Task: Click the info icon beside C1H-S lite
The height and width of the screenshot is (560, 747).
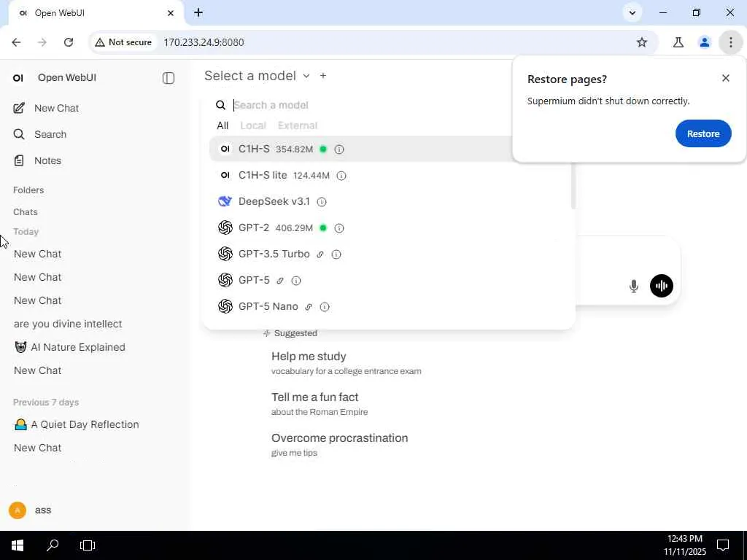Action: coord(341,176)
